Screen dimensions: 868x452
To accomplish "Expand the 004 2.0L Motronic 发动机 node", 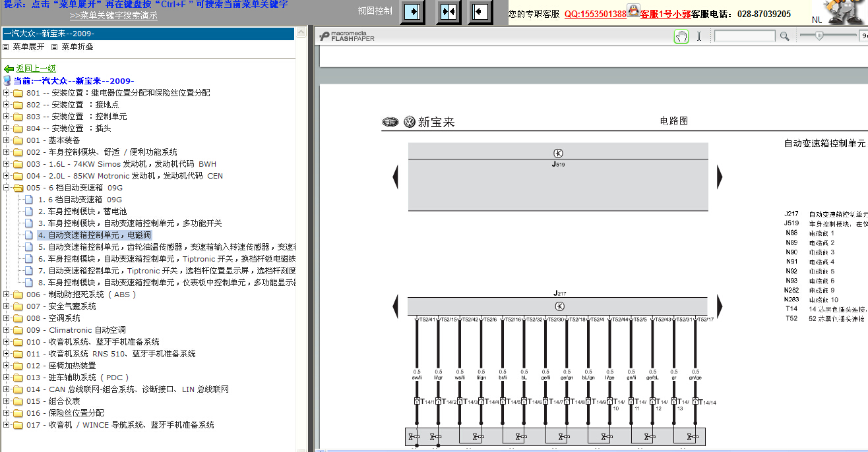I will [x=6, y=176].
